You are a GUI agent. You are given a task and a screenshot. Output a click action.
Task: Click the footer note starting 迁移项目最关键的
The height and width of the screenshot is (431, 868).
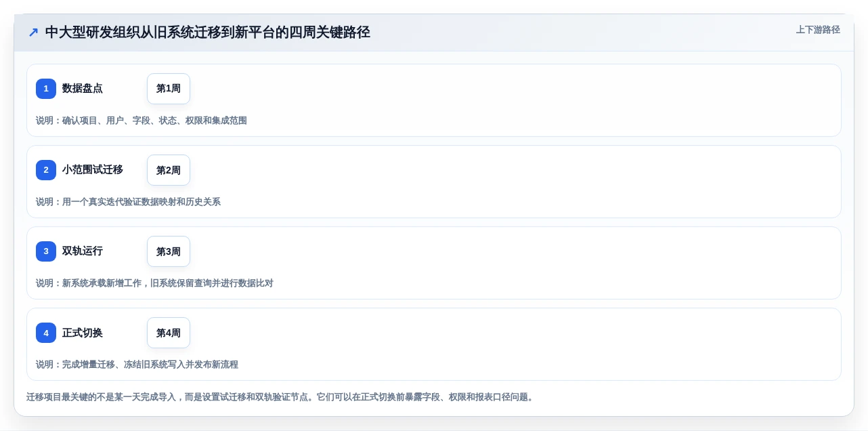280,397
